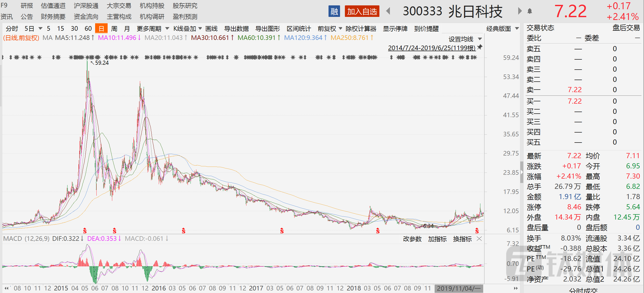The height and width of the screenshot is (293, 644).
Task: Expand the 更多周期 dropdown
Action: click(x=153, y=28)
